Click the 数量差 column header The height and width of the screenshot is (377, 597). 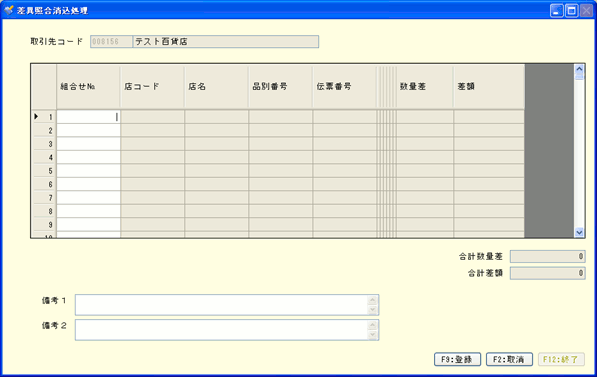pos(425,86)
